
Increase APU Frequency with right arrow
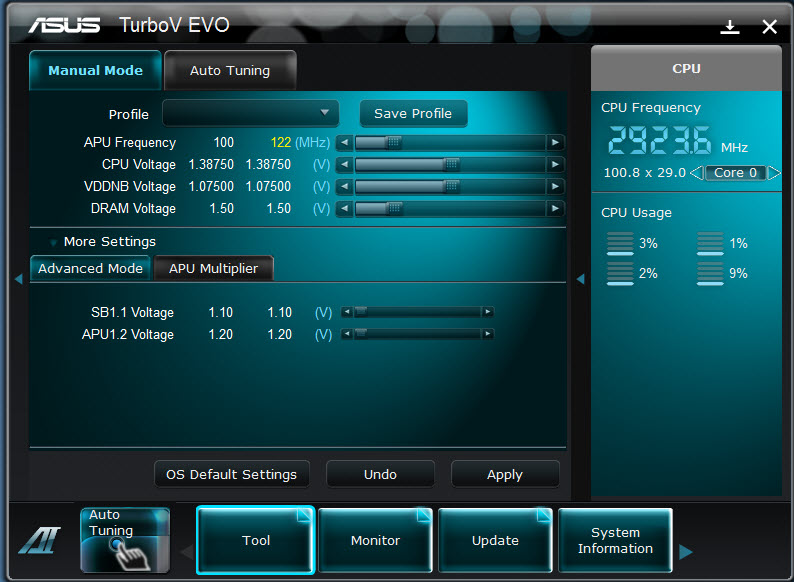[x=555, y=143]
